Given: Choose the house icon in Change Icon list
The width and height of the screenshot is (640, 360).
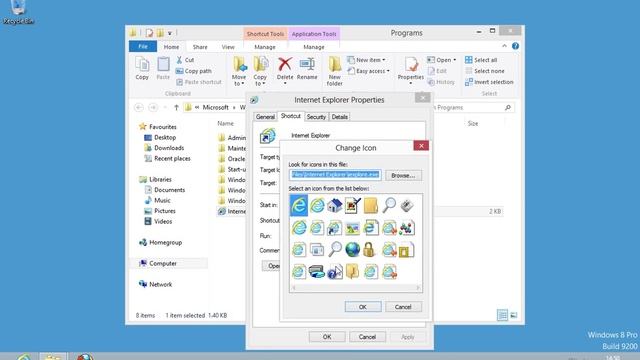Looking at the screenshot, I should coord(334,205).
